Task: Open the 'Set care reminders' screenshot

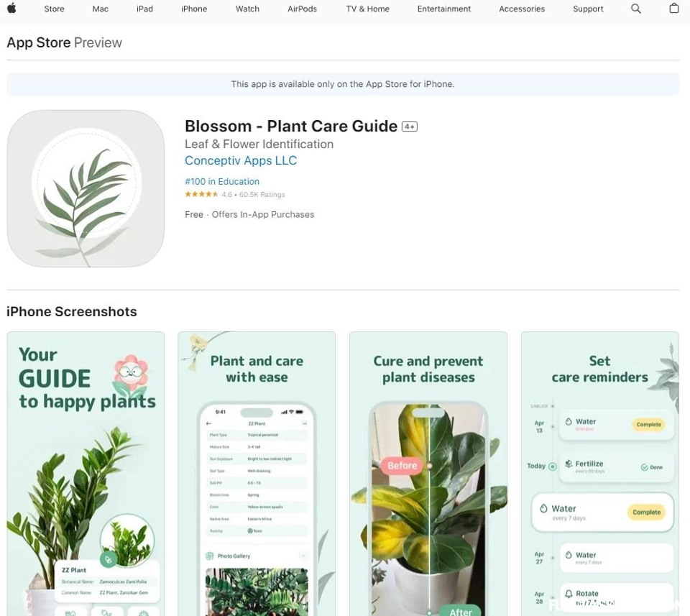Action: point(600,474)
